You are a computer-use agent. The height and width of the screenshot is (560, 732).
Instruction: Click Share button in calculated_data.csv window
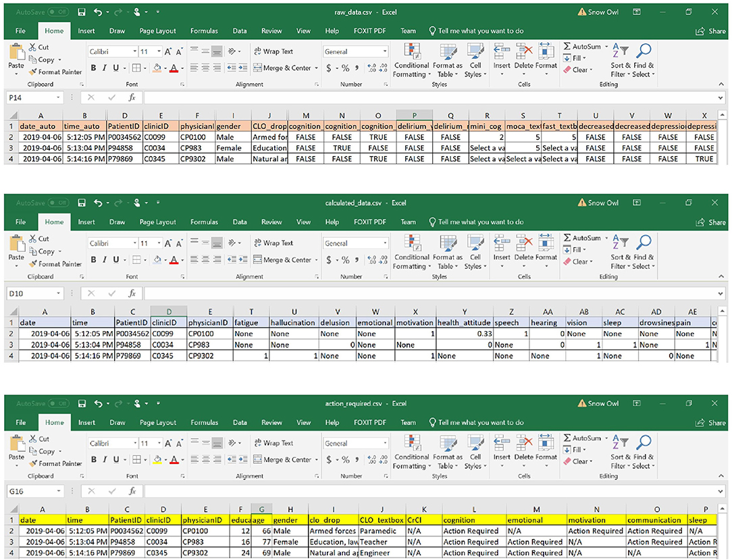point(710,222)
